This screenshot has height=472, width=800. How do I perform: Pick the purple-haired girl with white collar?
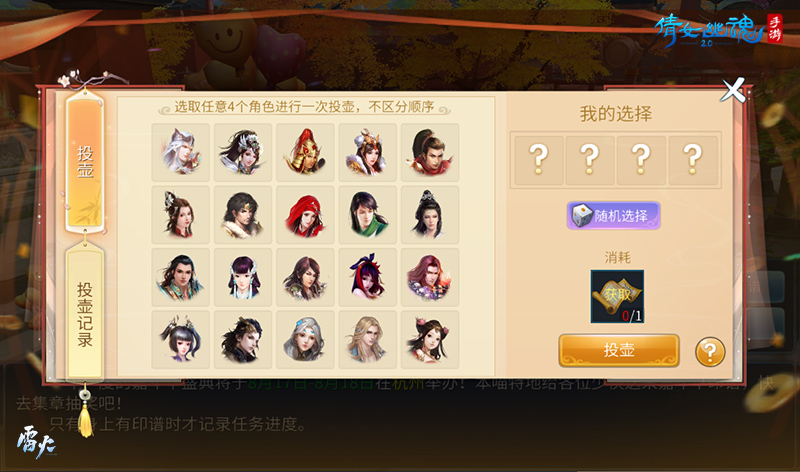(x=243, y=277)
